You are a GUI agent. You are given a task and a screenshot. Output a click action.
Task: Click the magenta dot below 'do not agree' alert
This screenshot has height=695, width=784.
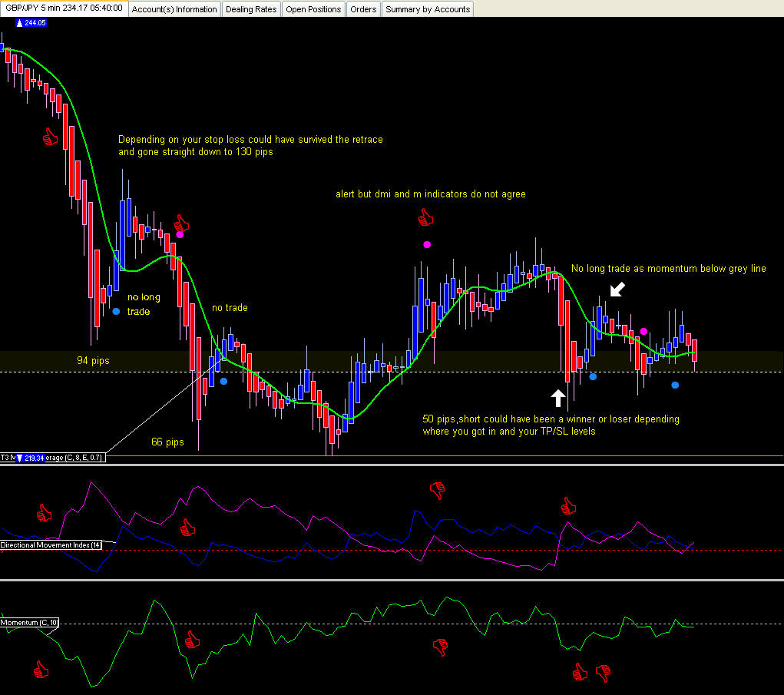pos(427,244)
